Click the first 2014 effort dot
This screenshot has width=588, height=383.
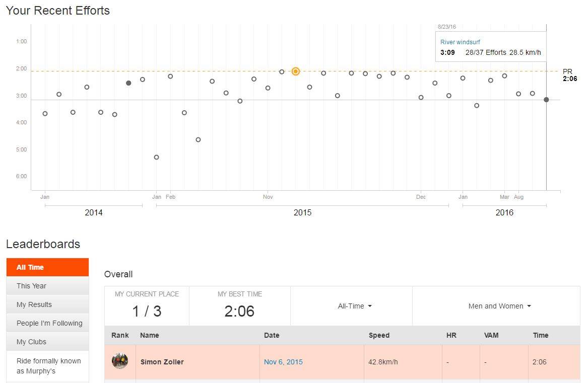45,114
